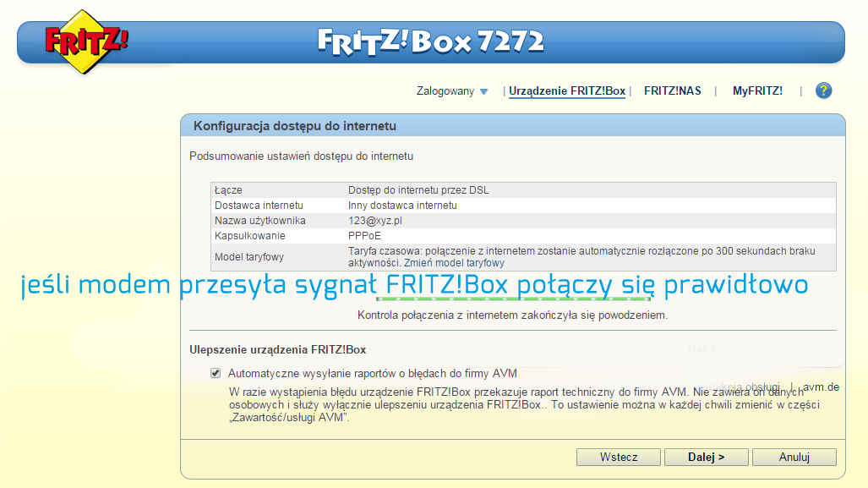The width and height of the screenshot is (868, 488).
Task: Follow the Zmień model taryfowy link
Action: (x=454, y=263)
